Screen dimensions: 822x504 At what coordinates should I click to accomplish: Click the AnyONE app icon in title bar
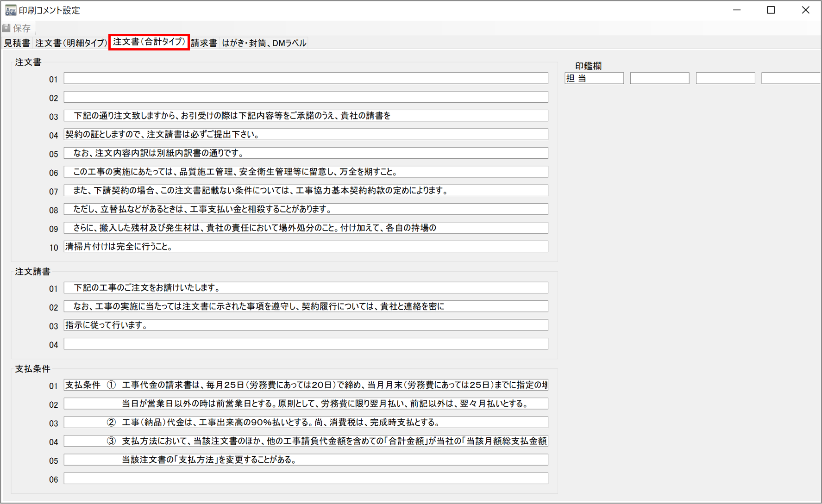coord(10,10)
